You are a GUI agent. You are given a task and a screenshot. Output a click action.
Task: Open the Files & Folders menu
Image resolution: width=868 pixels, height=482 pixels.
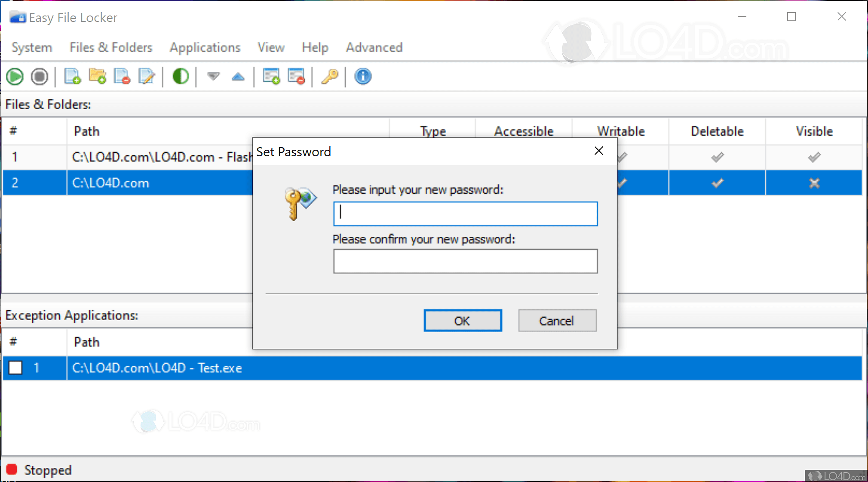[110, 47]
